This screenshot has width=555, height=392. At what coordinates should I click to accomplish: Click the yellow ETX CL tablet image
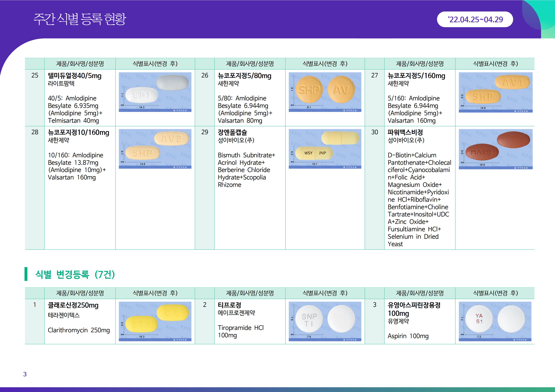click(155, 321)
